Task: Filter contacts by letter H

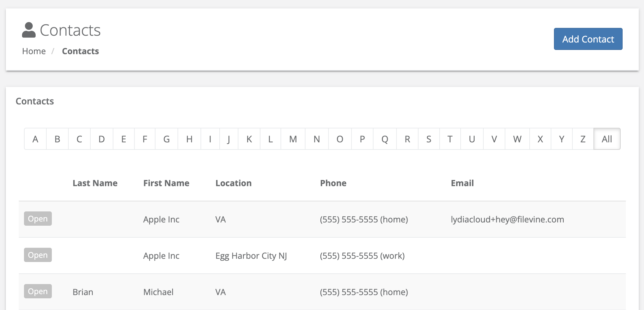Action: (190, 139)
